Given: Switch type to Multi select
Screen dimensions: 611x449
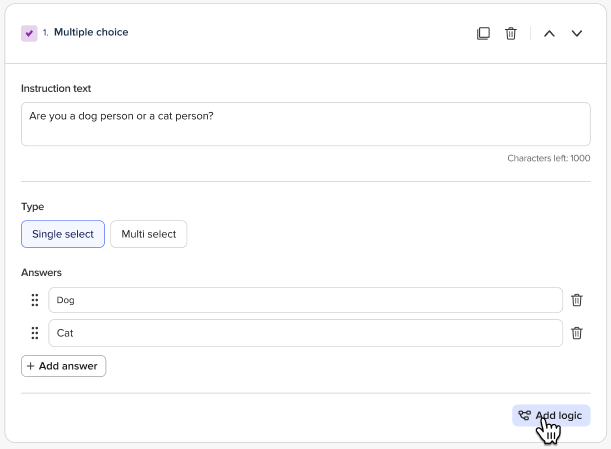Looking at the screenshot, I should pyautogui.click(x=148, y=234).
